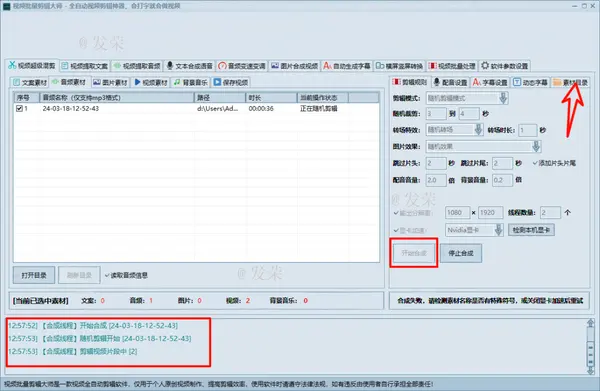The image size is (600, 391).
Task: Click the 时长 column header
Action: point(271,98)
